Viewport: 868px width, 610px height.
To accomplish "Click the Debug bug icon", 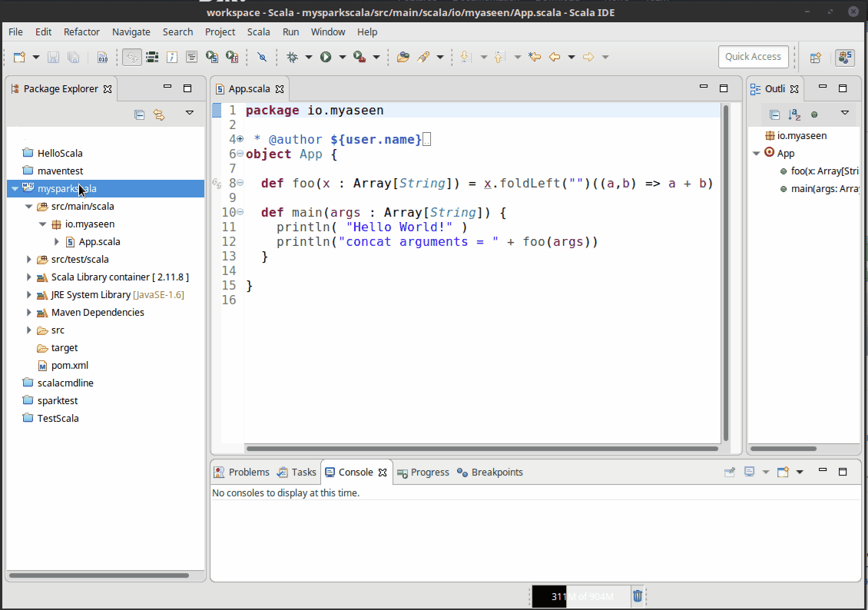I will point(293,57).
